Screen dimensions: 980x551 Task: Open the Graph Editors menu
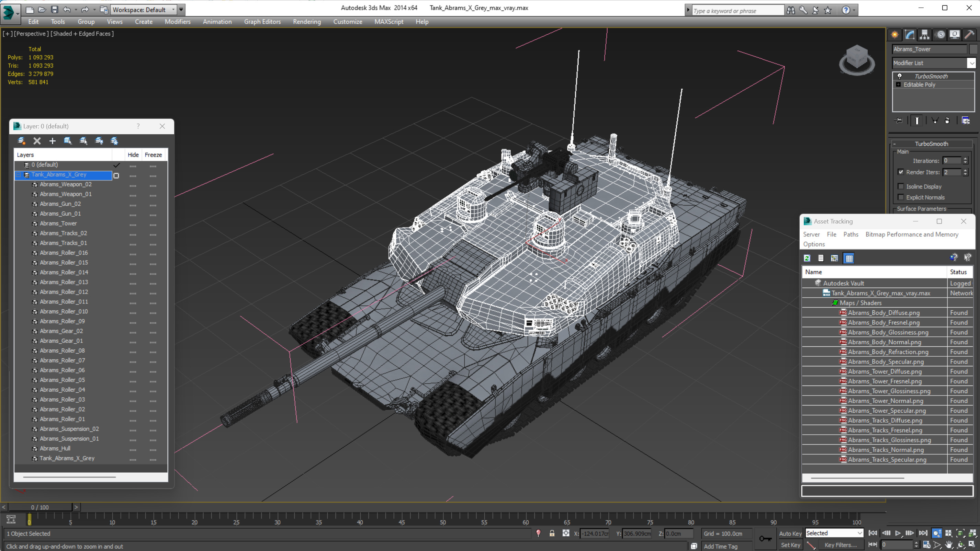pyautogui.click(x=262, y=22)
